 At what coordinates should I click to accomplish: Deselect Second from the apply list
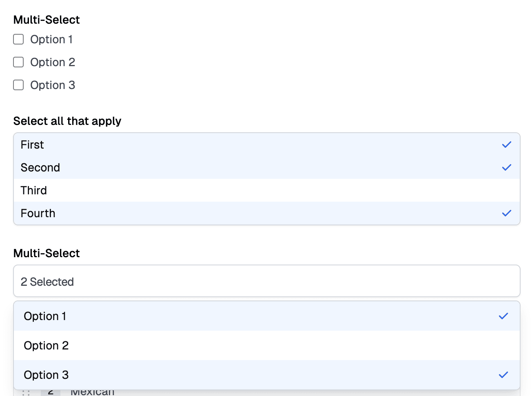click(267, 167)
